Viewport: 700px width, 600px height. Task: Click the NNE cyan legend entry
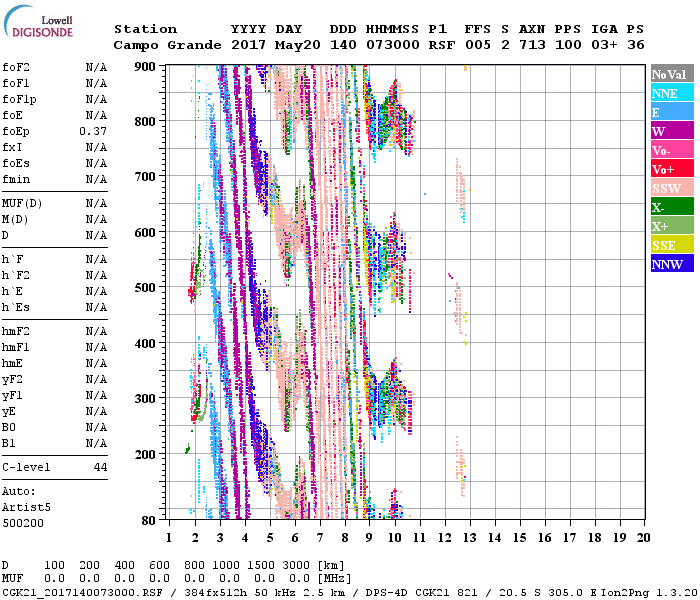[670, 94]
